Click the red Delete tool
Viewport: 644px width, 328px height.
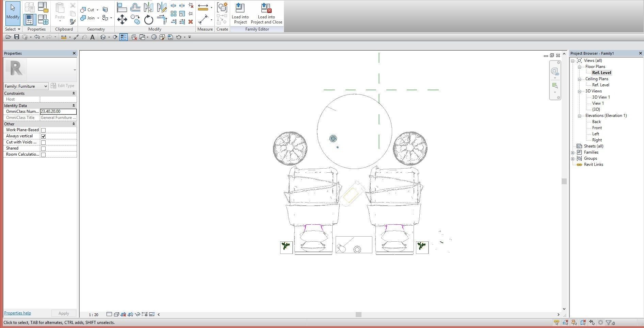tap(191, 22)
